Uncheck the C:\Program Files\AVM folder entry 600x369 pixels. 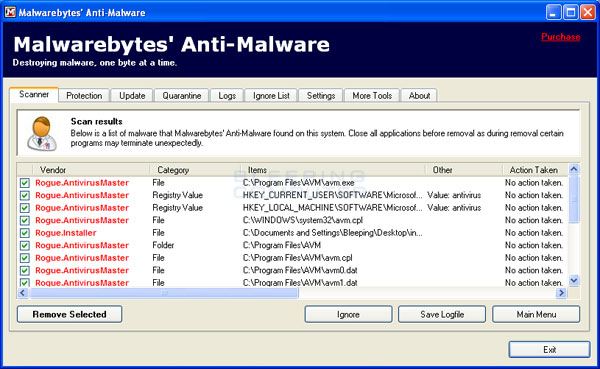point(25,245)
